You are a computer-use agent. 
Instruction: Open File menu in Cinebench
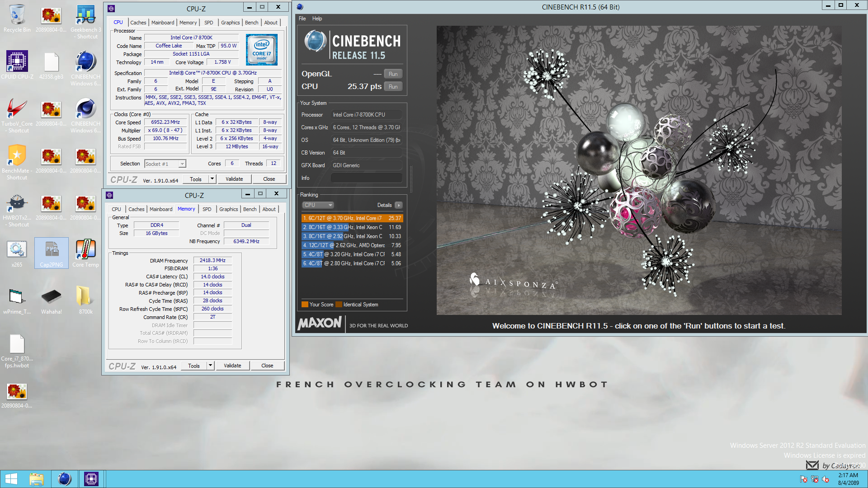coord(302,19)
